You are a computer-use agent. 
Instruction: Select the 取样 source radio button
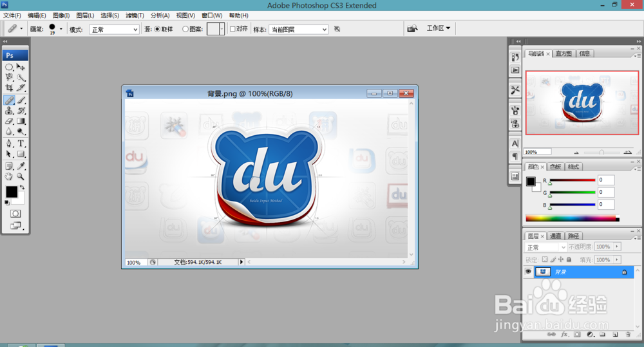157,29
